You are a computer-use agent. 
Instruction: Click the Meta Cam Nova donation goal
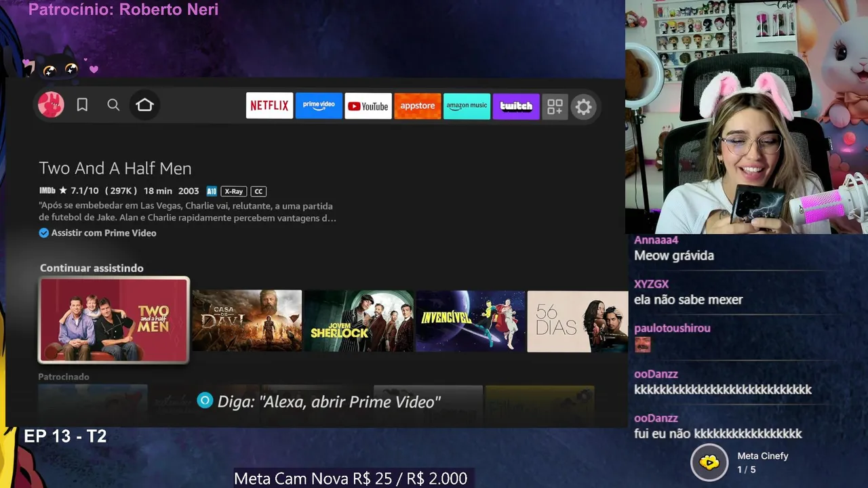(351, 479)
